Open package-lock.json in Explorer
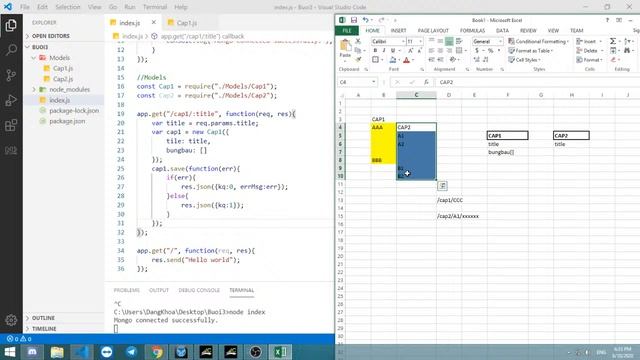Viewport: 640px width, 360px height. [74, 111]
